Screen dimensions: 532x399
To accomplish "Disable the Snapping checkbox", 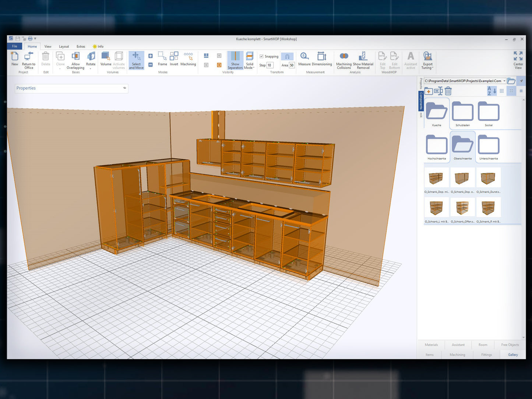I will tap(261, 56).
